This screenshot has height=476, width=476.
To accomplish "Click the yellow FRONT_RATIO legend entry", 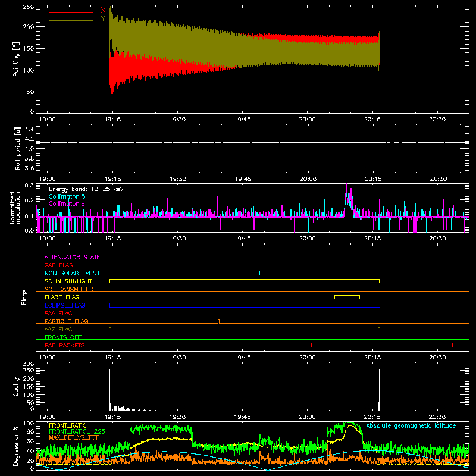I will [x=68, y=425].
